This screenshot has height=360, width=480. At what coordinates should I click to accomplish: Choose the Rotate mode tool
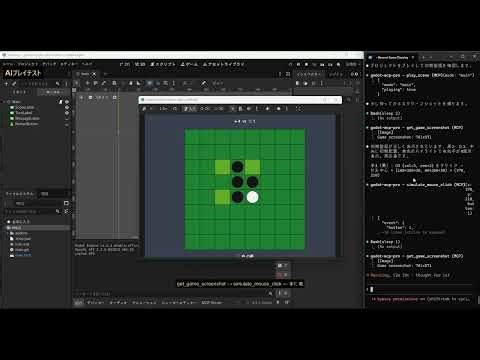coord(95,83)
